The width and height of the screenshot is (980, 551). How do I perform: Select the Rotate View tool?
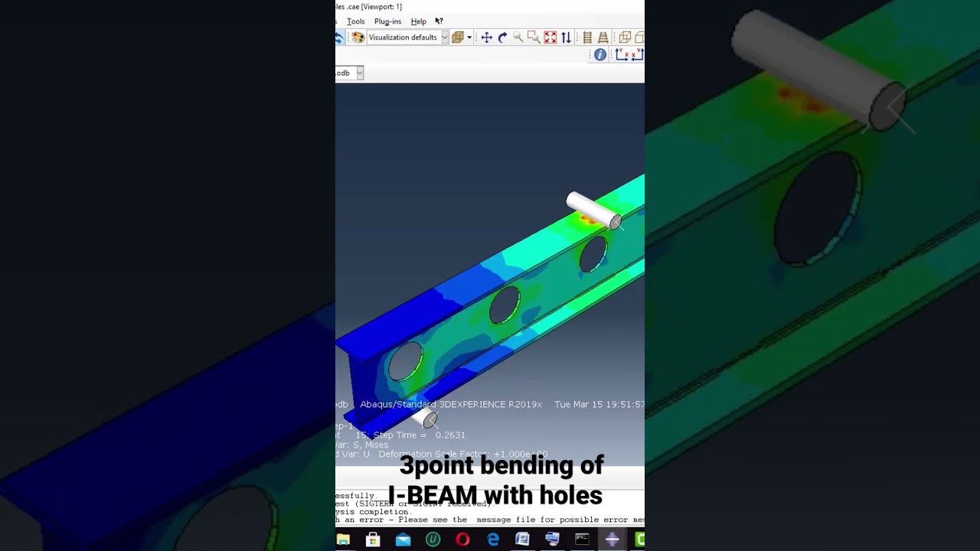point(502,37)
